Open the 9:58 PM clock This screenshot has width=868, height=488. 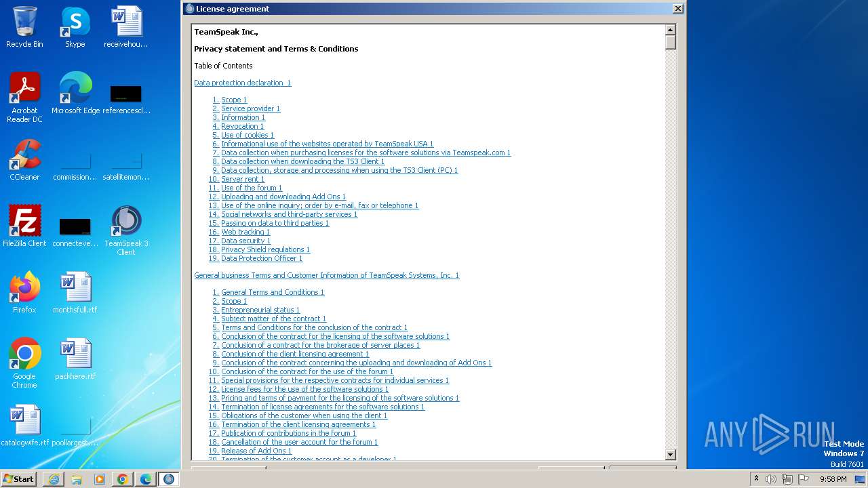coord(833,479)
